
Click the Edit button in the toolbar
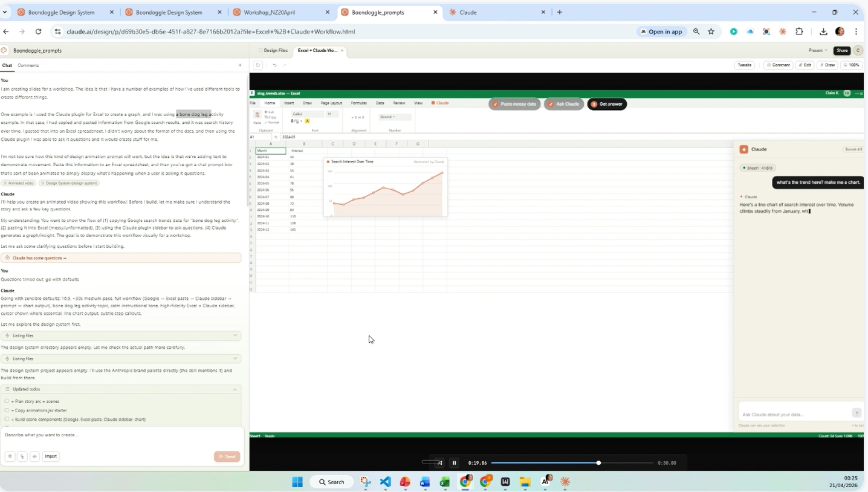pos(805,65)
